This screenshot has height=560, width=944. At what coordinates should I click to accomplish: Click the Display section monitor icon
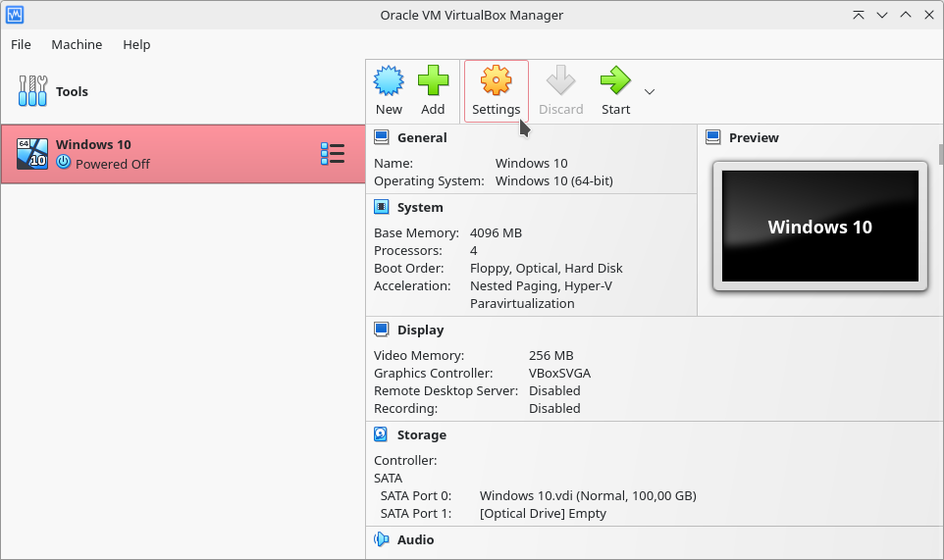point(381,330)
